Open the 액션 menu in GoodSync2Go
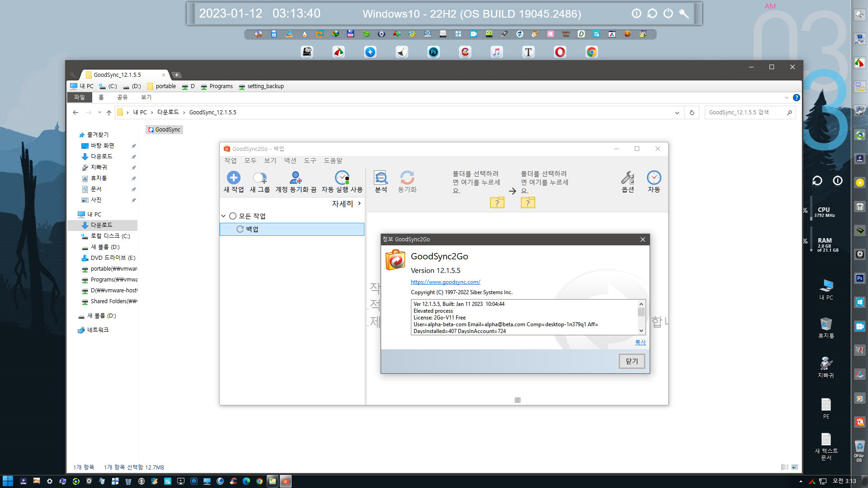This screenshot has height=488, width=868. click(290, 160)
